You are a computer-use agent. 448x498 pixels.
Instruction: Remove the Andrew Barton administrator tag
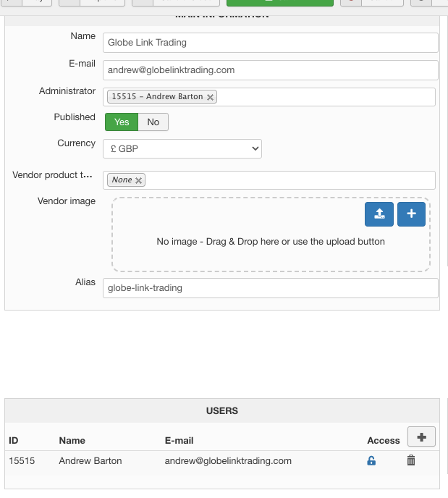(211, 97)
